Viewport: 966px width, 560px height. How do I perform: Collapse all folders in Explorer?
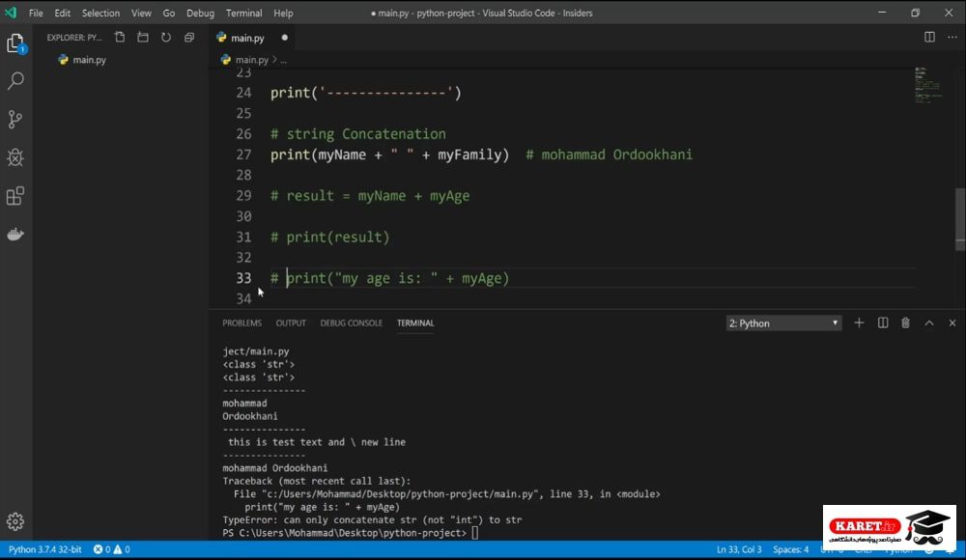(x=189, y=38)
